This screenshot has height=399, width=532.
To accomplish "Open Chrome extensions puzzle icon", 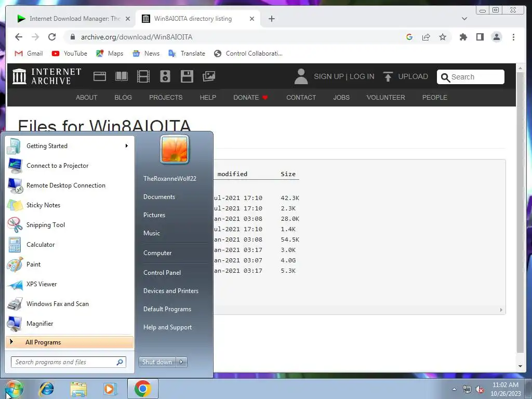I will tap(463, 37).
